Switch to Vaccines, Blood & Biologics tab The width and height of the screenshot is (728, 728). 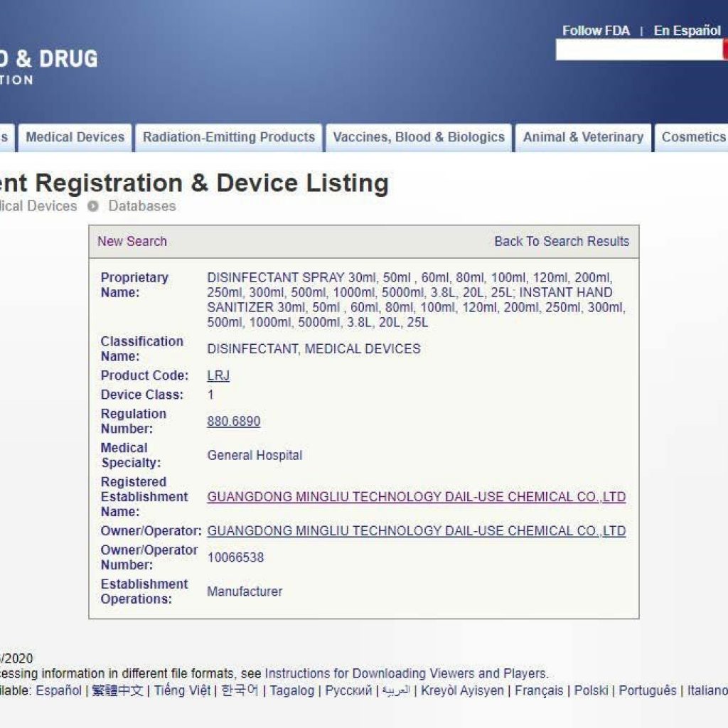[418, 137]
